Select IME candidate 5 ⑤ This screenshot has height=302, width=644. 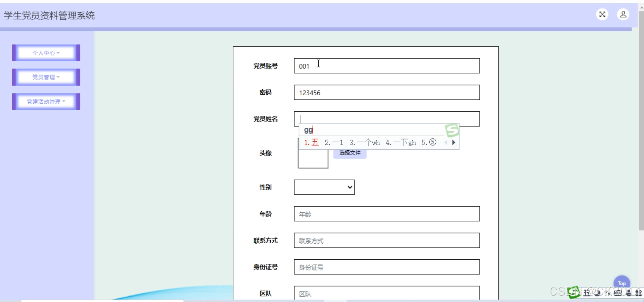point(429,142)
